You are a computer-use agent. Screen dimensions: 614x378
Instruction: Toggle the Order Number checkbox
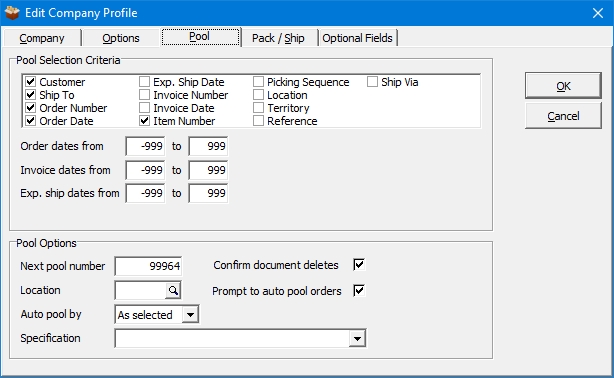pyautogui.click(x=31, y=108)
